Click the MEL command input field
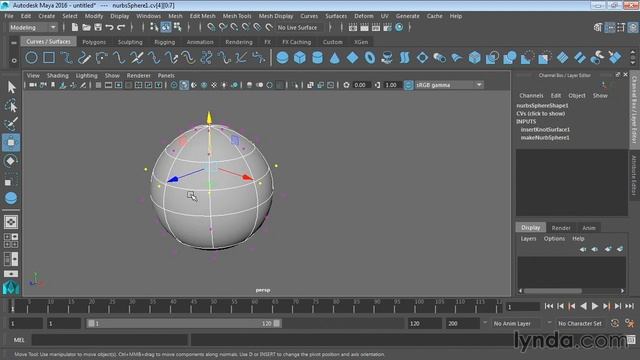Viewport: 640px width, 360px height. click(x=110, y=340)
